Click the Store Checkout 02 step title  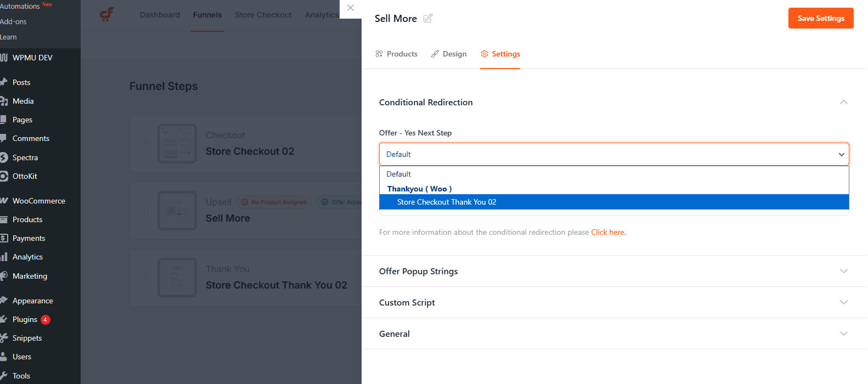250,151
